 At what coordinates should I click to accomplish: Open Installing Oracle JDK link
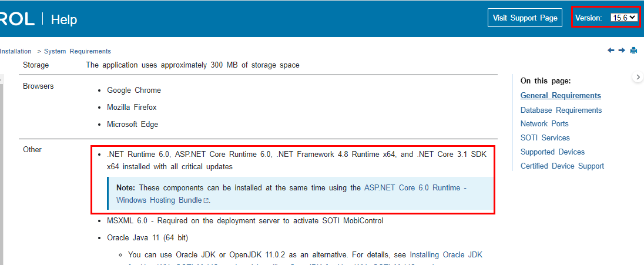click(445, 254)
